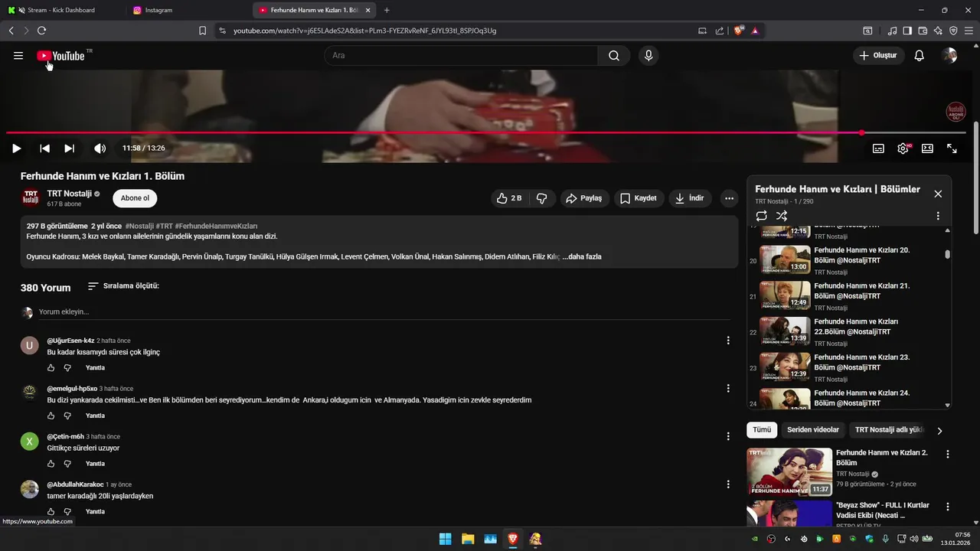The height and width of the screenshot is (551, 980).
Task: Open Brave Wallet icon
Action: [x=923, y=31]
